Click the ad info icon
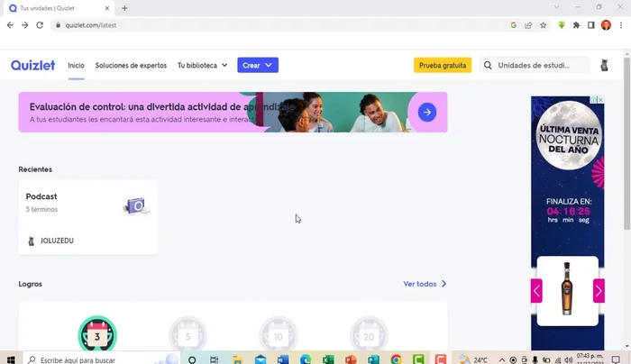Screen dimensions: 631x364 coord(593,100)
